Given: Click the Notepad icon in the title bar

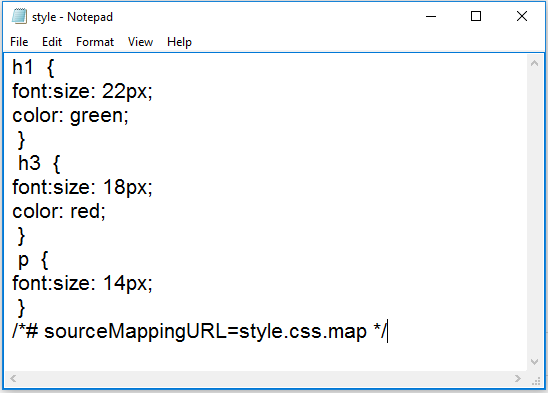Looking at the screenshot, I should coord(19,16).
